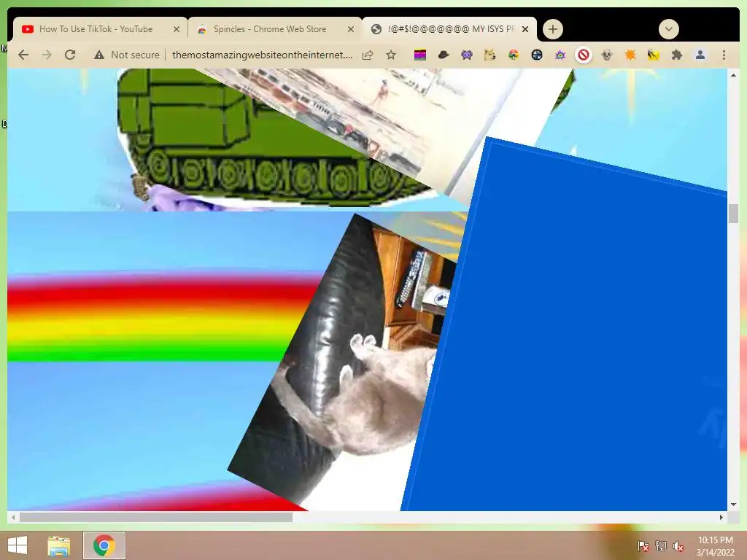Click the address bar URL
The image size is (747, 560).
pos(263,55)
